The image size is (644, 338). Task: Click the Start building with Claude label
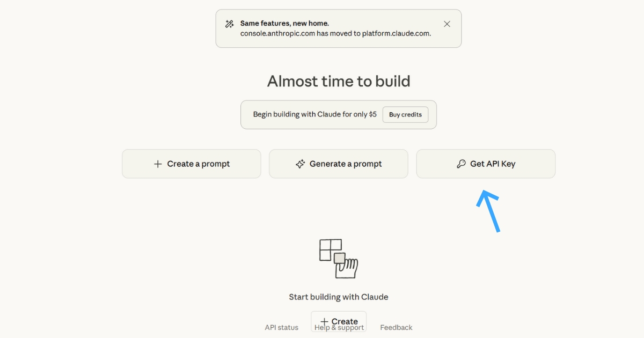(x=339, y=296)
